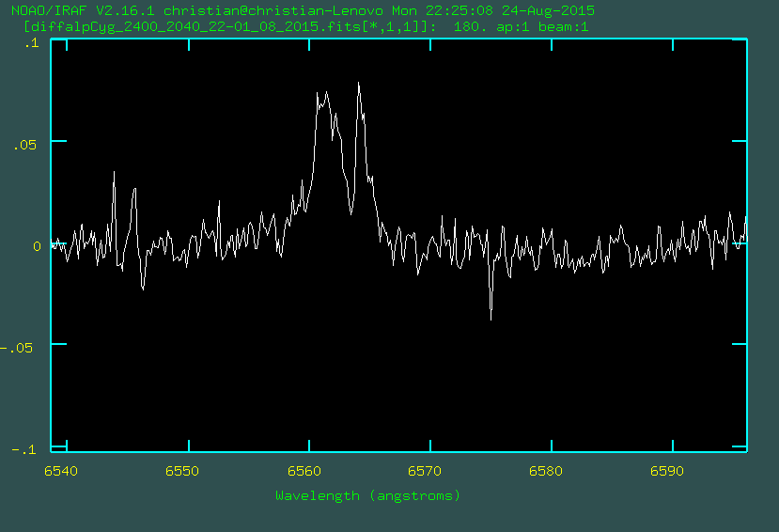779x532 pixels.
Task: Click the NOAO/IRAF V2.16.1 header text
Action: click(86, 10)
